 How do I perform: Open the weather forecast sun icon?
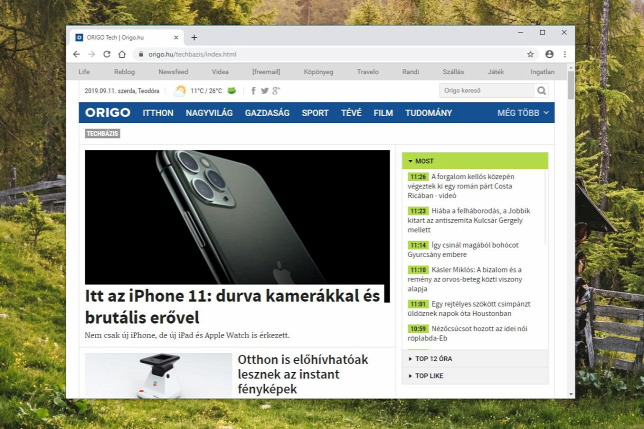click(x=179, y=91)
